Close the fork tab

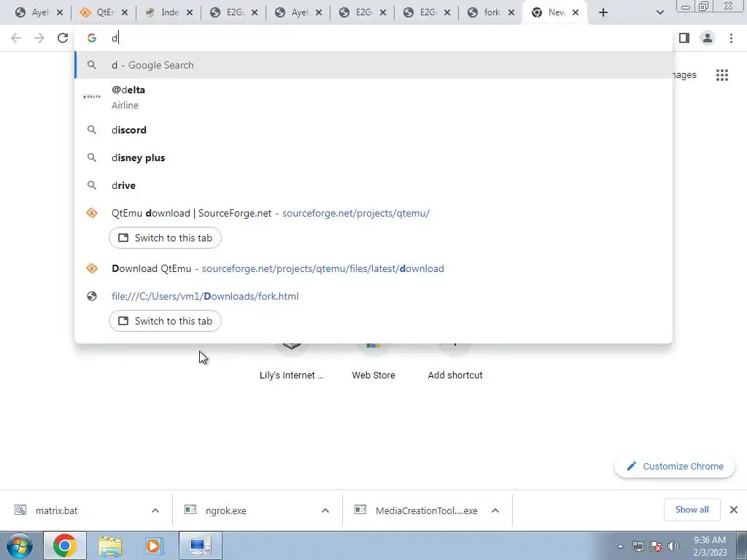tap(511, 12)
